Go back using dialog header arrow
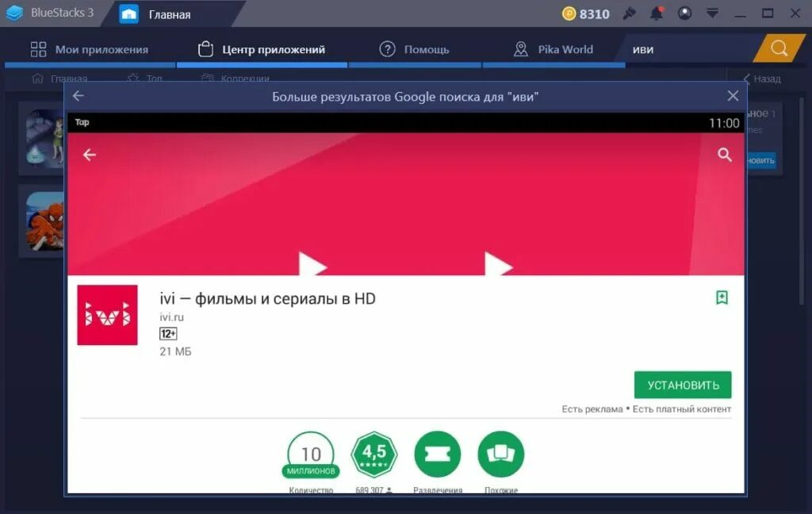Viewport: 812px width, 514px height. point(79,96)
